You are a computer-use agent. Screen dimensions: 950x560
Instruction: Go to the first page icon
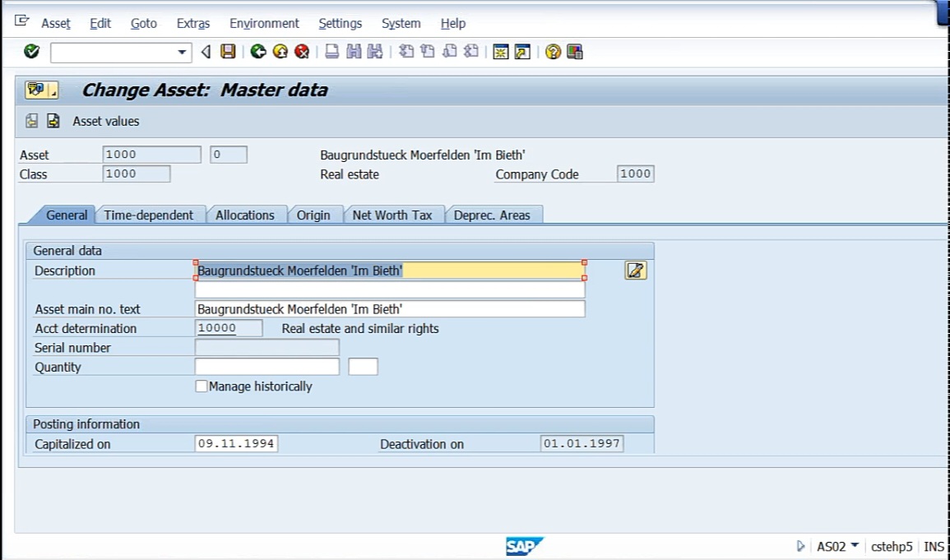(x=406, y=52)
